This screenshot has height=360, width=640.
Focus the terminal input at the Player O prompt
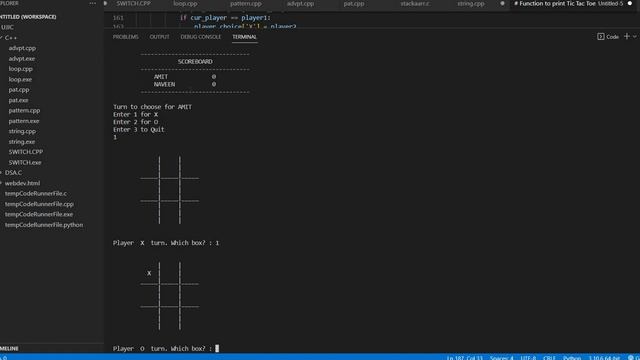coord(217,349)
